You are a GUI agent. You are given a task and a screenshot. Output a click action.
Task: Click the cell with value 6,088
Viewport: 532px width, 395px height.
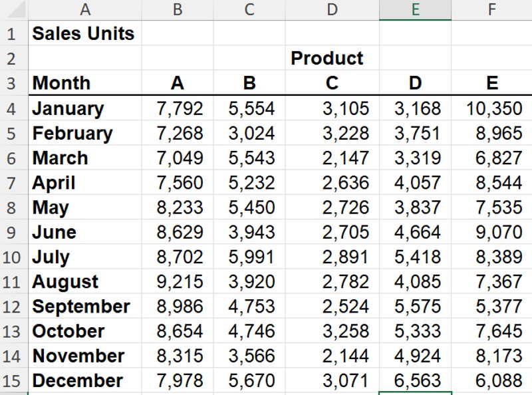point(491,380)
